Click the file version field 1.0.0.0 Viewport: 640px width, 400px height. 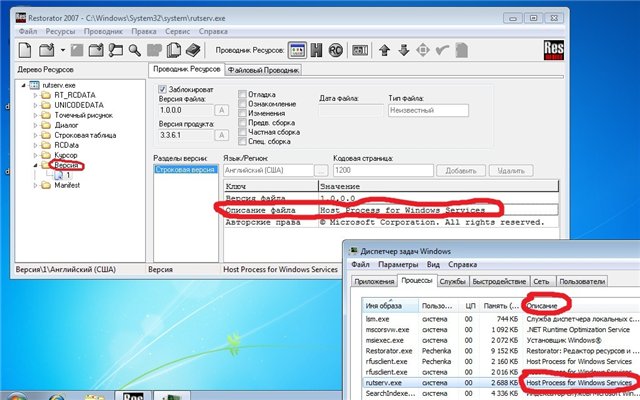click(186, 110)
